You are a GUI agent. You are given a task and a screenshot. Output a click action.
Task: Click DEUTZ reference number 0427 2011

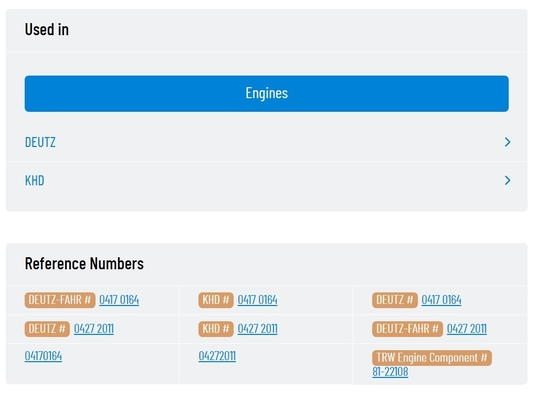point(94,329)
